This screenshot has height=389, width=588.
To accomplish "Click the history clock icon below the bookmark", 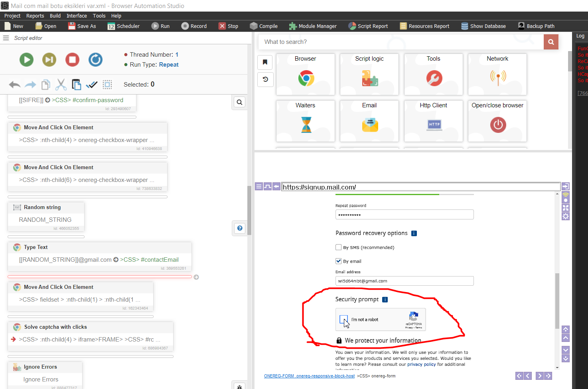I will point(265,79).
